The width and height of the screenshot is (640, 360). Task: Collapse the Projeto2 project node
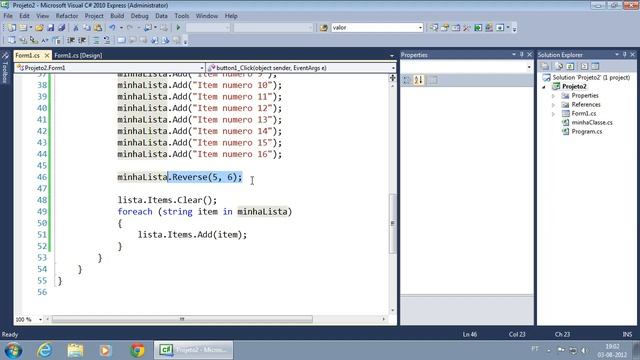pos(544,87)
